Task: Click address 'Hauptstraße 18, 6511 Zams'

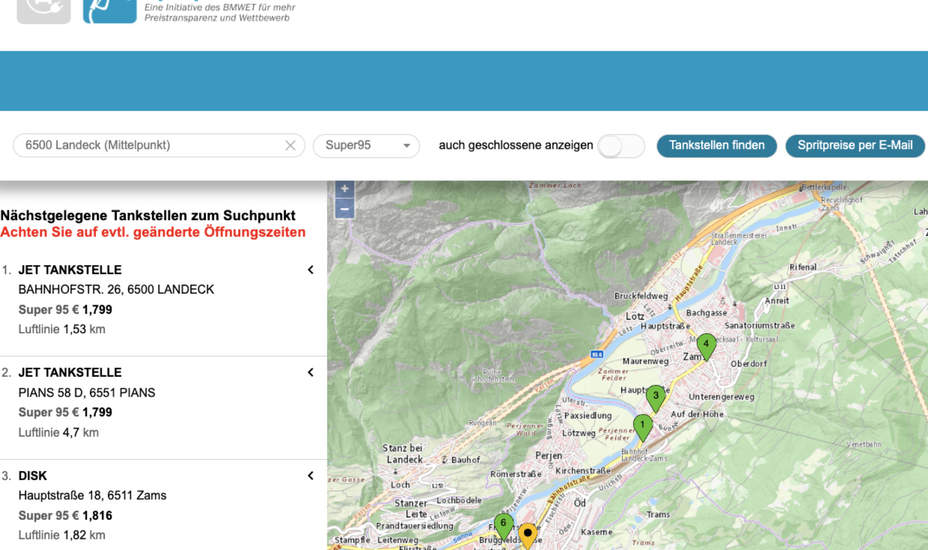Action: pos(92,496)
